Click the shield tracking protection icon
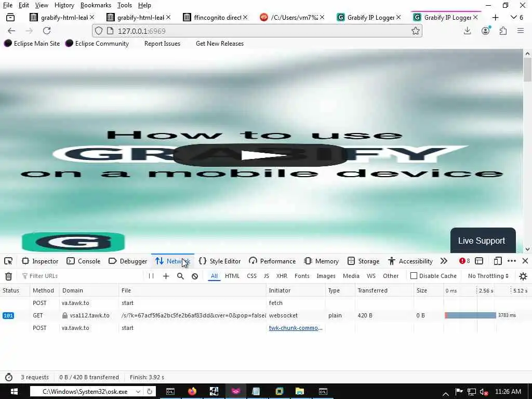The height and width of the screenshot is (399, 532). 98,31
